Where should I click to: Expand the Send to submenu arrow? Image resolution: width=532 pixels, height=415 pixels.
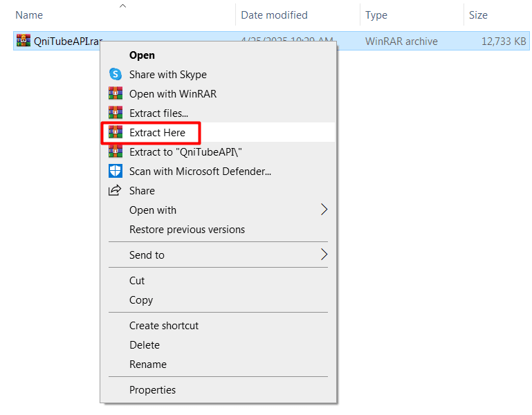pos(324,255)
